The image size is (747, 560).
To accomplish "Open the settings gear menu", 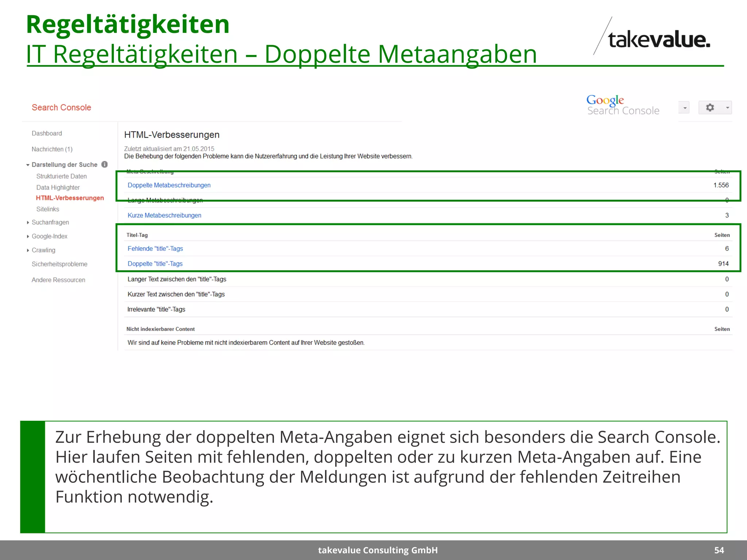I will point(715,108).
